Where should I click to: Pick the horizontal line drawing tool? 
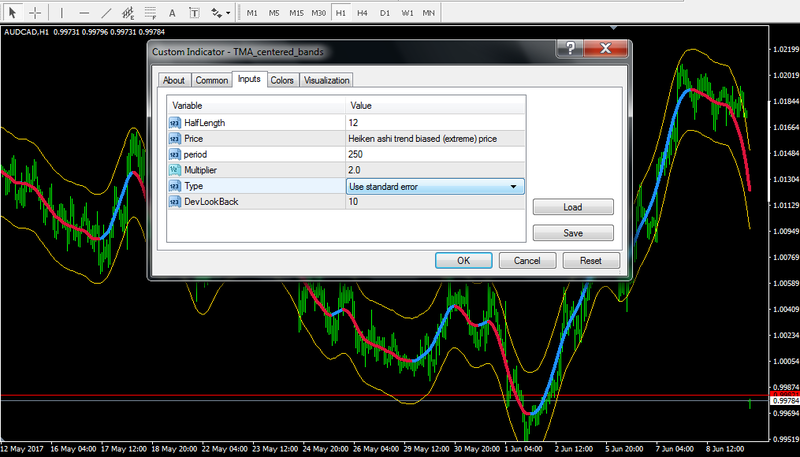tap(84, 13)
